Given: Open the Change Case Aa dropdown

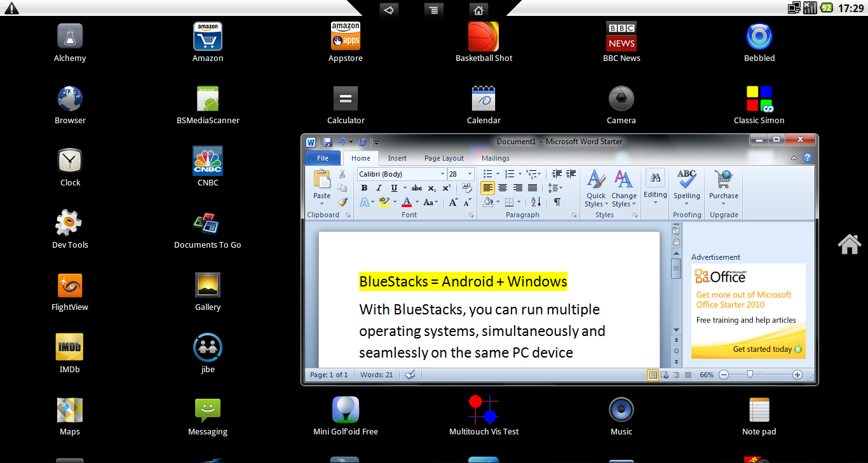Looking at the screenshot, I should (430, 203).
